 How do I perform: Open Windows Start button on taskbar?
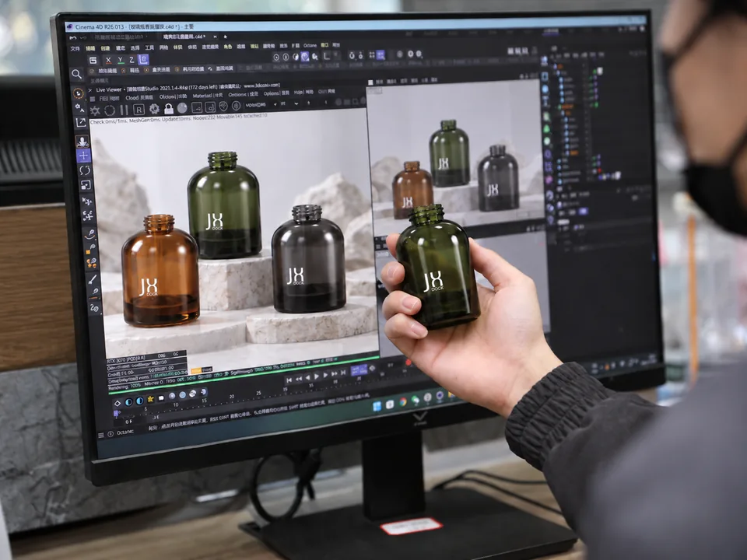point(377,406)
